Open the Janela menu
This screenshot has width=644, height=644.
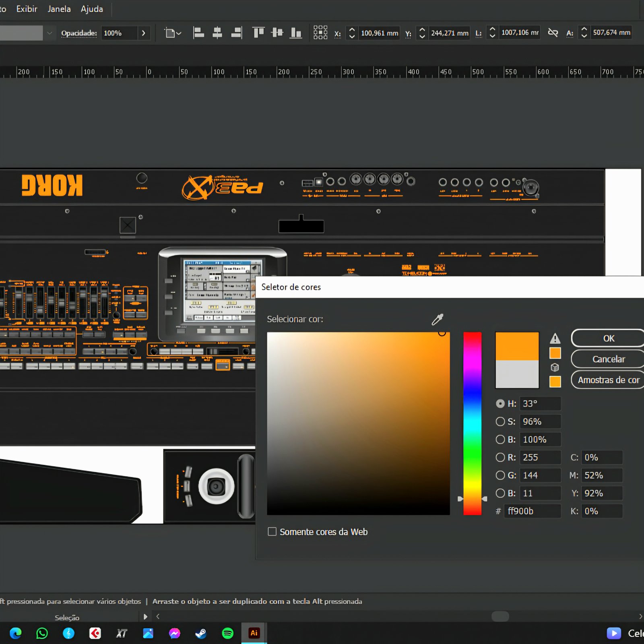pyautogui.click(x=59, y=9)
